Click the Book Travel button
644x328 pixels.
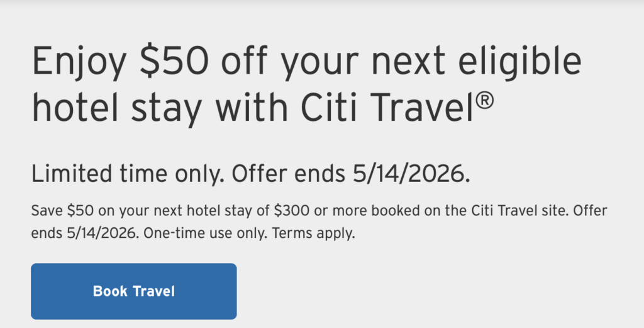(x=133, y=291)
